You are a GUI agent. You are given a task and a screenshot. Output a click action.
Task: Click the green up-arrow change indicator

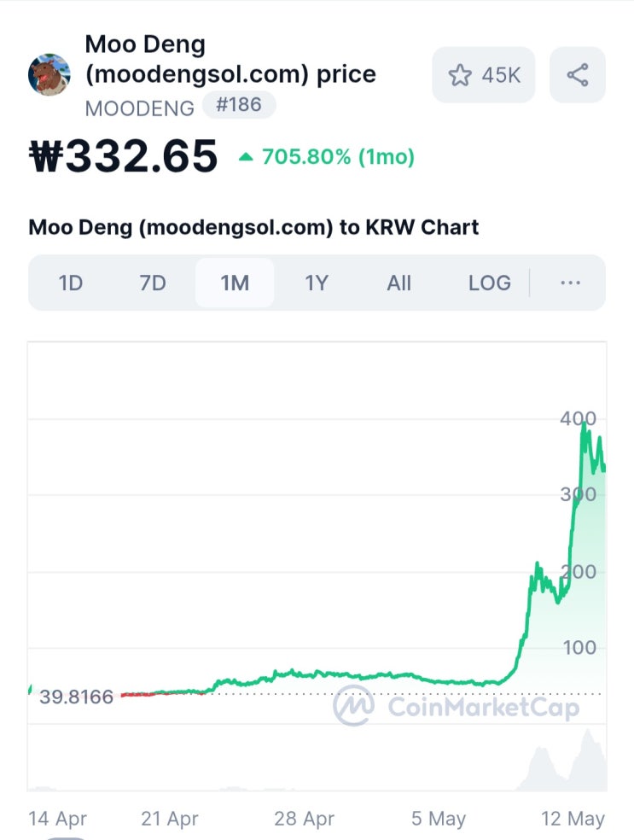(x=246, y=157)
